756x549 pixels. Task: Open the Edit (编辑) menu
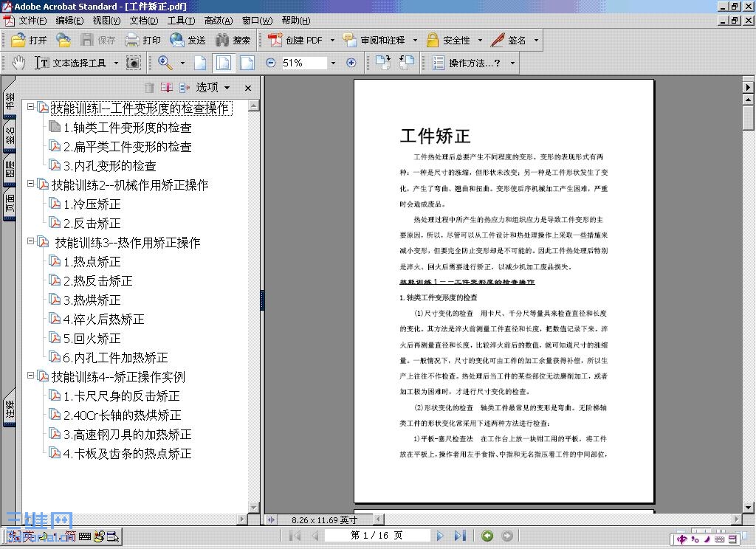(x=69, y=20)
